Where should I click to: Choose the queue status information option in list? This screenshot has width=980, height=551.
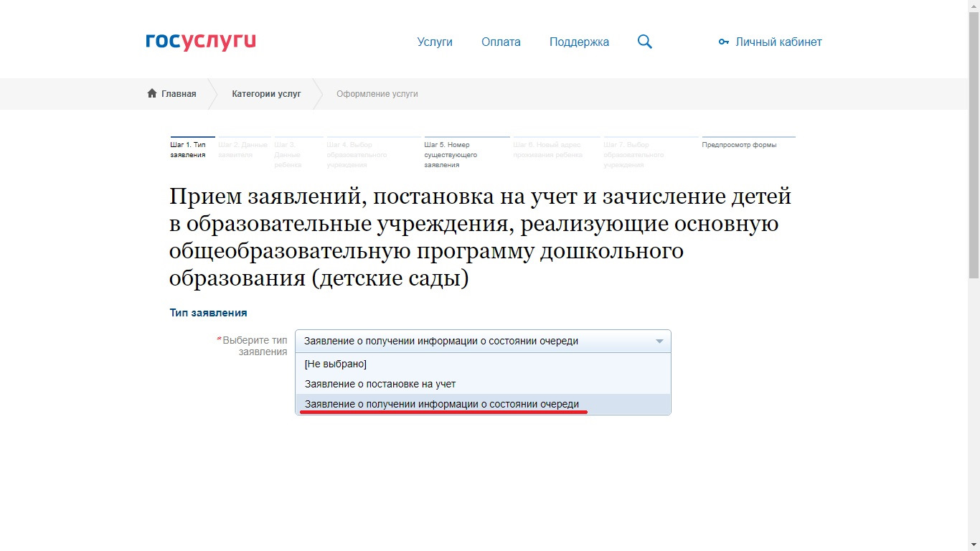click(x=483, y=404)
